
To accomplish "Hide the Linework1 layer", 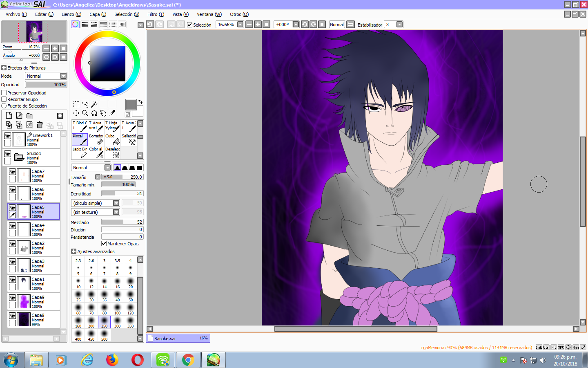I will (7, 136).
